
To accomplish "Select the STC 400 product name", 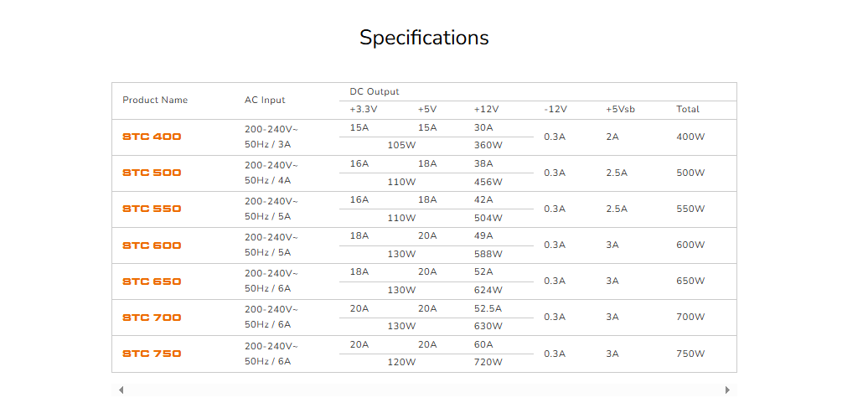I will pos(152,137).
